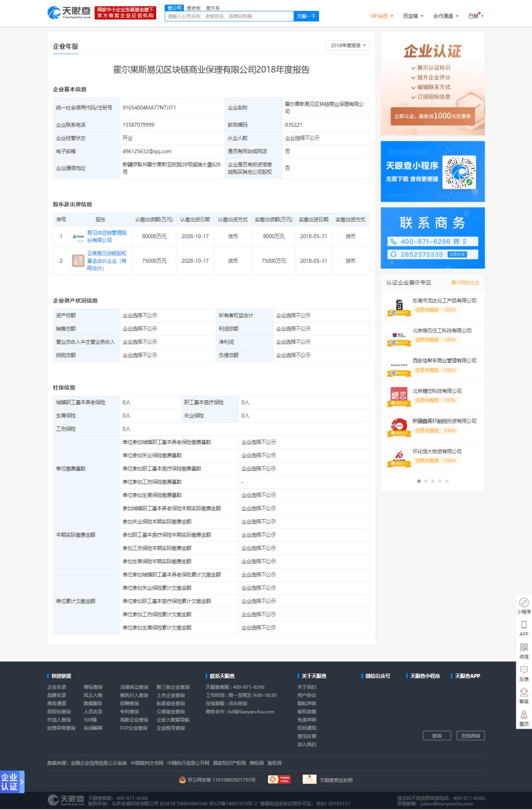Click the 在线咨询 footer button
The height and width of the screenshot is (810, 532).
470,736
